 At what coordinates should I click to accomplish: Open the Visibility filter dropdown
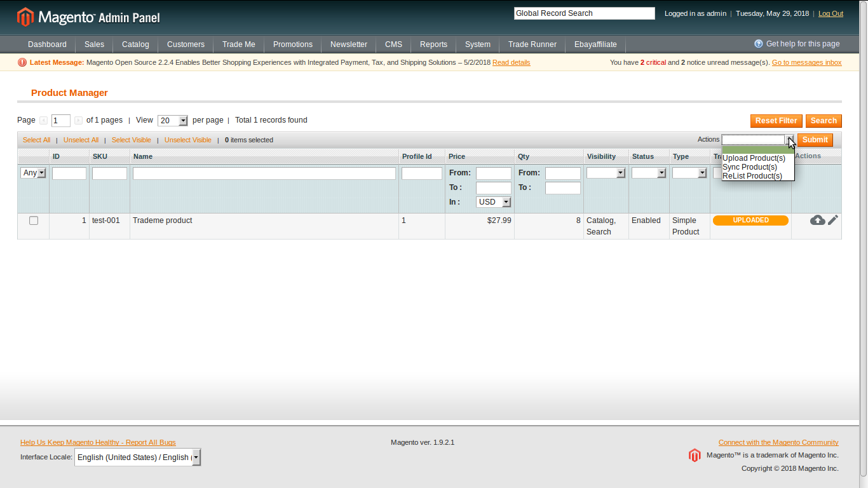[606, 173]
